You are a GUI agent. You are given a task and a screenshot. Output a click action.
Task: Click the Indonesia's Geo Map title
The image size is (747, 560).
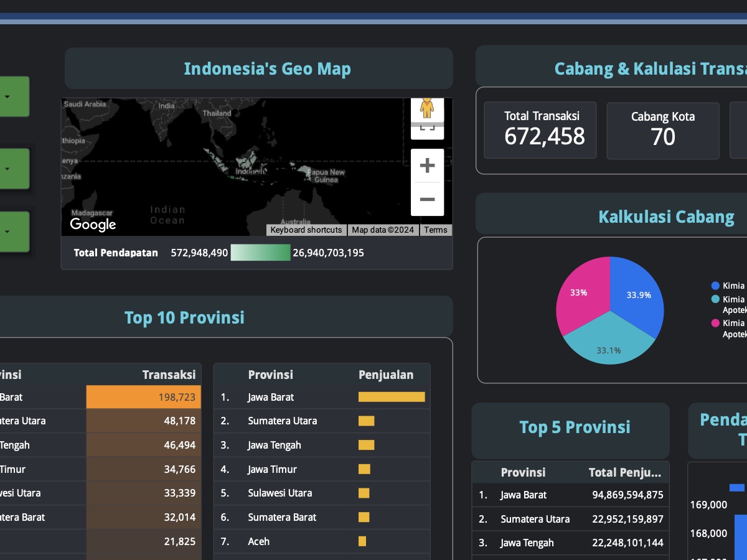pyautogui.click(x=268, y=68)
